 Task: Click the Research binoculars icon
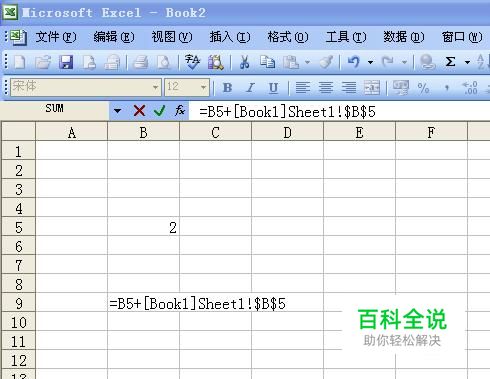[216, 62]
